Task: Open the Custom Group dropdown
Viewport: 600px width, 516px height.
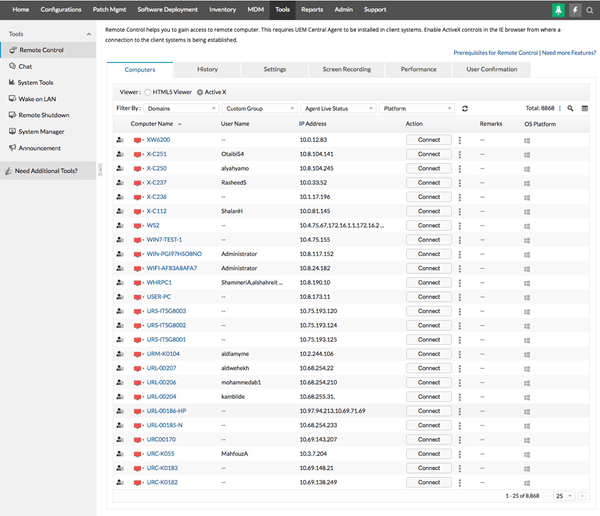Action: point(258,108)
